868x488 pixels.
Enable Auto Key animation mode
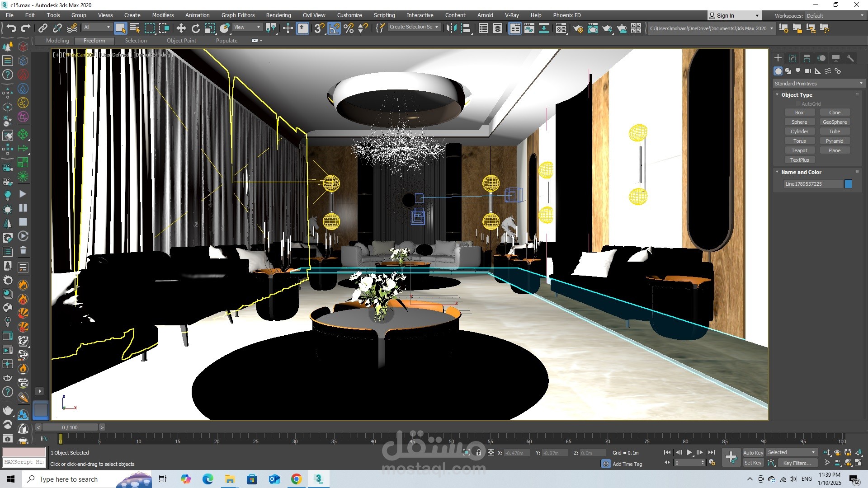753,452
